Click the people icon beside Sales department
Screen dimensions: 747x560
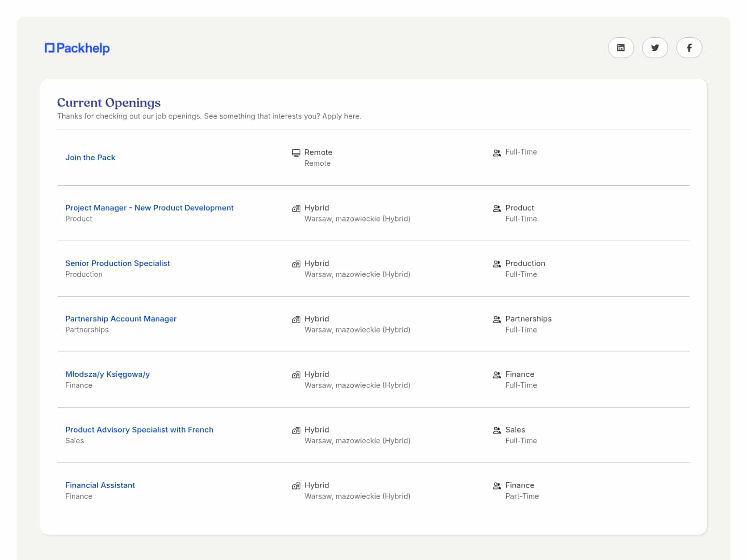(496, 430)
